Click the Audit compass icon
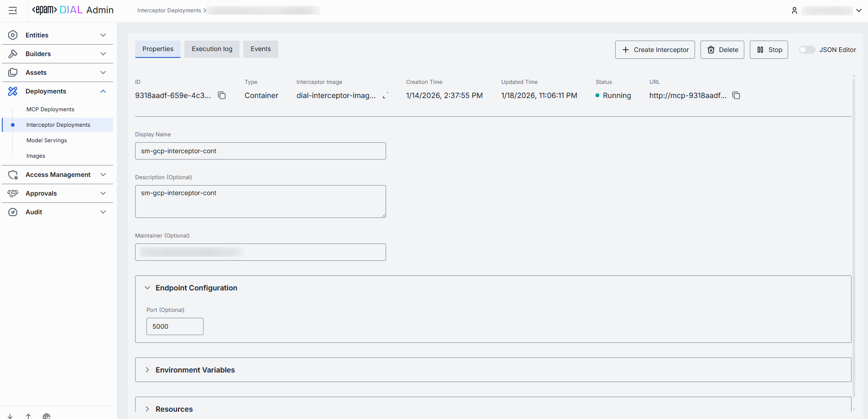The image size is (868, 419). (x=13, y=212)
